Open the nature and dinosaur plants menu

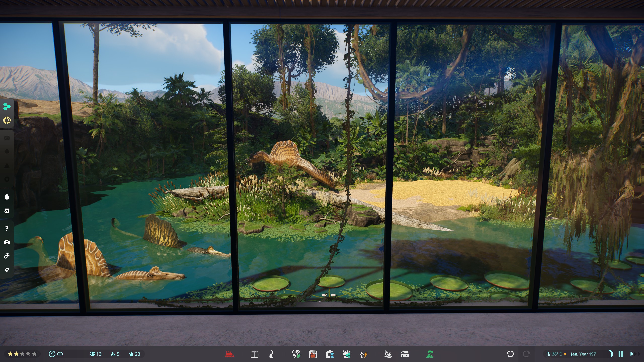click(x=296, y=354)
